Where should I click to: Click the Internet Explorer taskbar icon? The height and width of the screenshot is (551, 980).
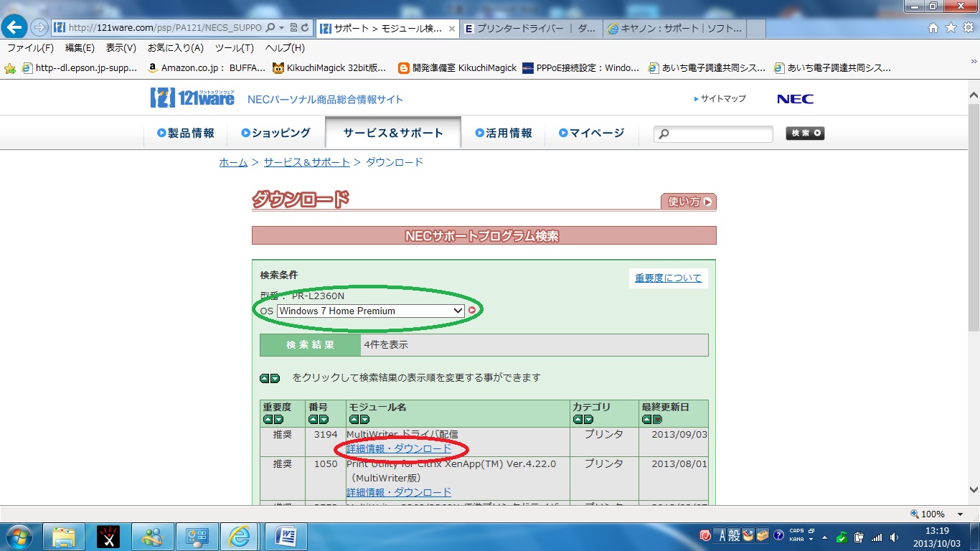pos(240,537)
